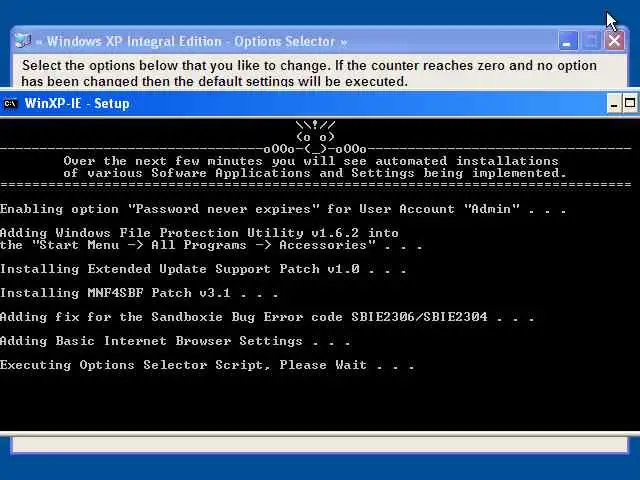Click the line 'Adding Basic Internet Browser Settings'
Image resolution: width=640 pixels, height=480 pixels.
click(175, 341)
